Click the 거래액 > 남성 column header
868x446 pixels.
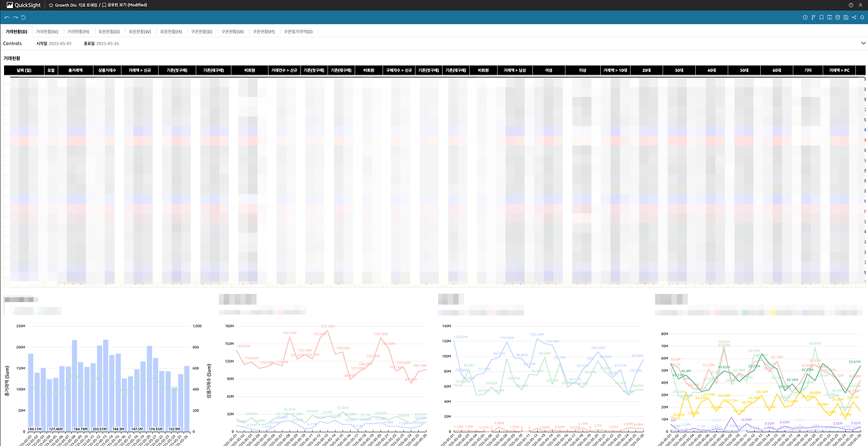click(x=515, y=70)
